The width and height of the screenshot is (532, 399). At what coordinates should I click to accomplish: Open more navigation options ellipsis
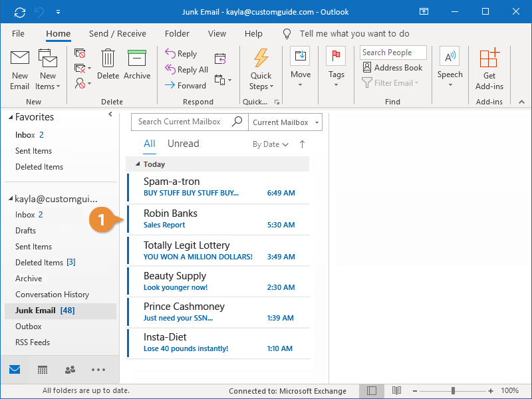(98, 370)
